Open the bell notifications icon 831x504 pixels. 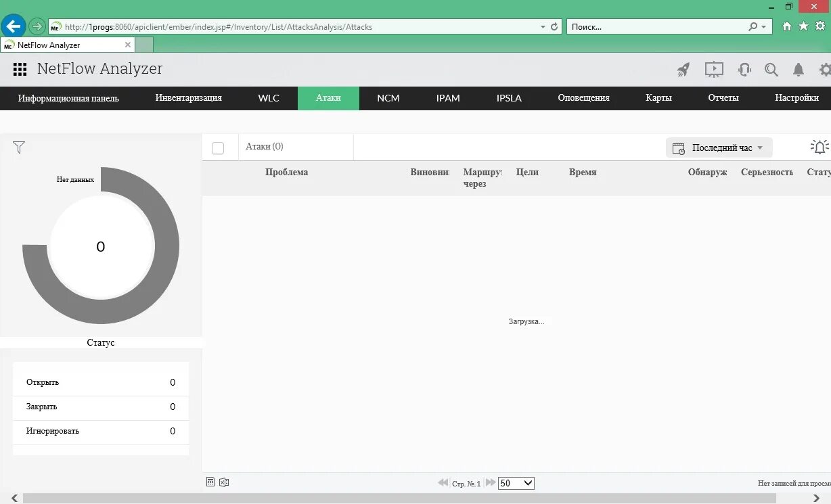[799, 69]
